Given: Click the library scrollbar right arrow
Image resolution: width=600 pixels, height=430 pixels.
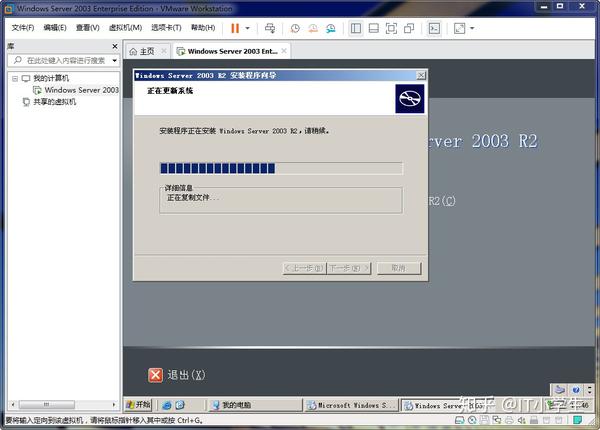Looking at the screenshot, I should pyautogui.click(x=114, y=404).
